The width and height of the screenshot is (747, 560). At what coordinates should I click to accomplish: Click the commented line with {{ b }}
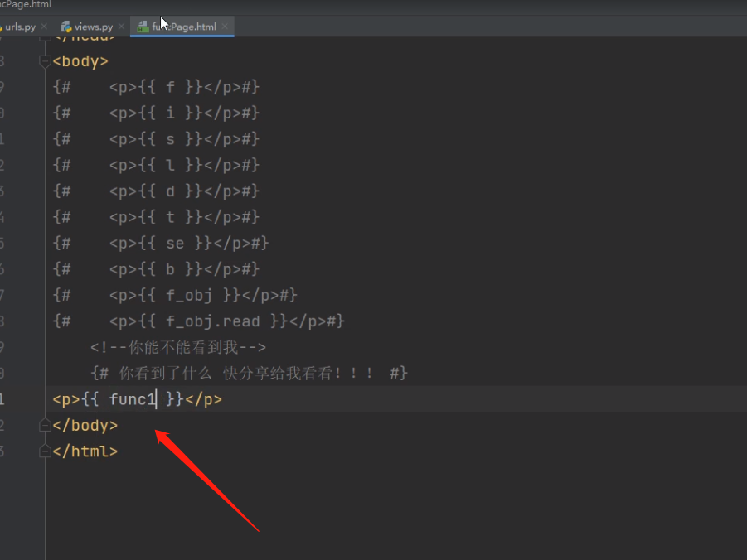coord(156,269)
